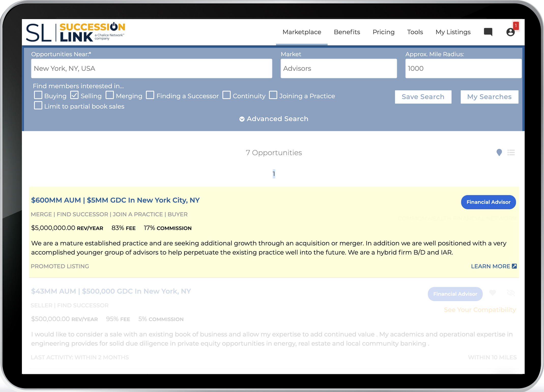Open the messages chat bubble icon
Screen dimensions: 544x392
point(488,32)
